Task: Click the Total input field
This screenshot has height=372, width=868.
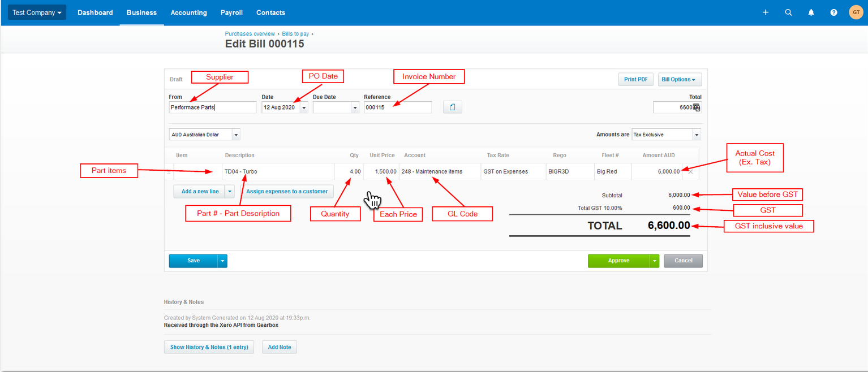Action: coord(677,107)
